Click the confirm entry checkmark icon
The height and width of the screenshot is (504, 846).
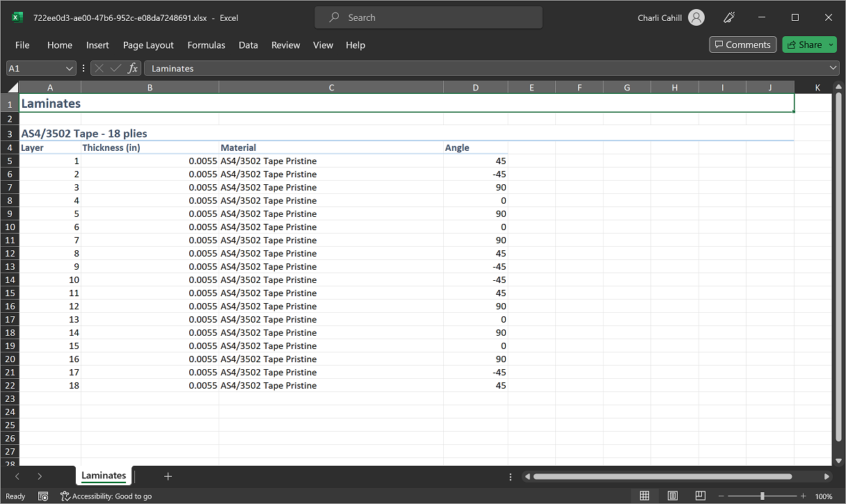(x=115, y=68)
